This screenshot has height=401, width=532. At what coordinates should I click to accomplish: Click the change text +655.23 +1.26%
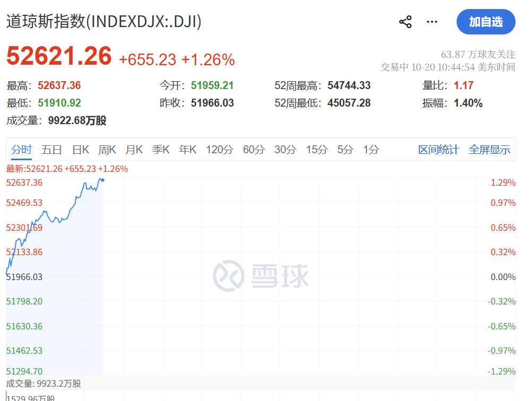tap(177, 59)
